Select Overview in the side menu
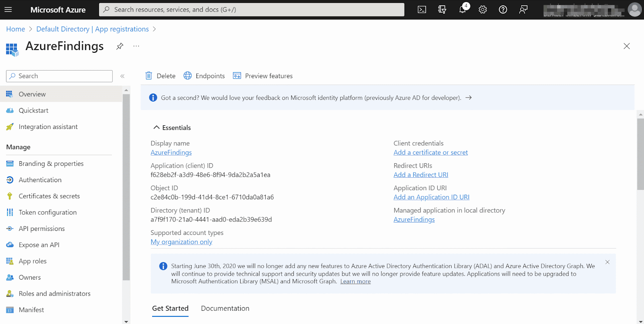This screenshot has height=324, width=644. tap(61, 94)
